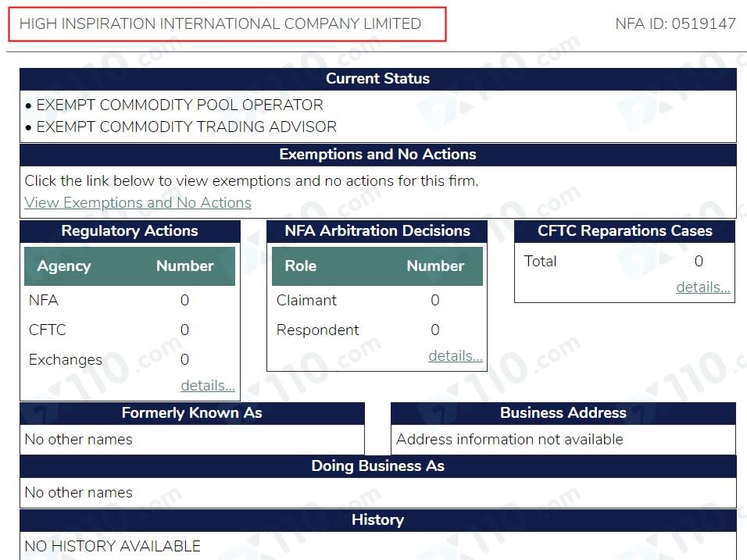This screenshot has width=747, height=560.
Task: Select the exemptions instruction sentence
Action: click(252, 181)
